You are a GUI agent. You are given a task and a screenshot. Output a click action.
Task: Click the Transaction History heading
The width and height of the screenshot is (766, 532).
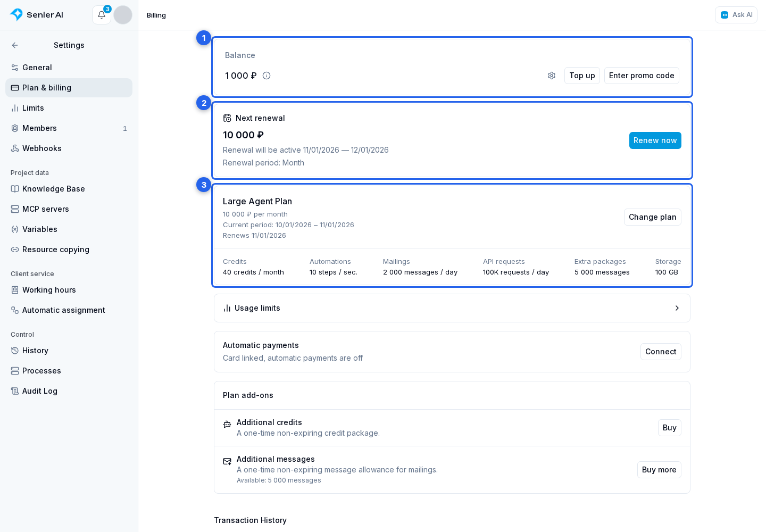point(250,520)
